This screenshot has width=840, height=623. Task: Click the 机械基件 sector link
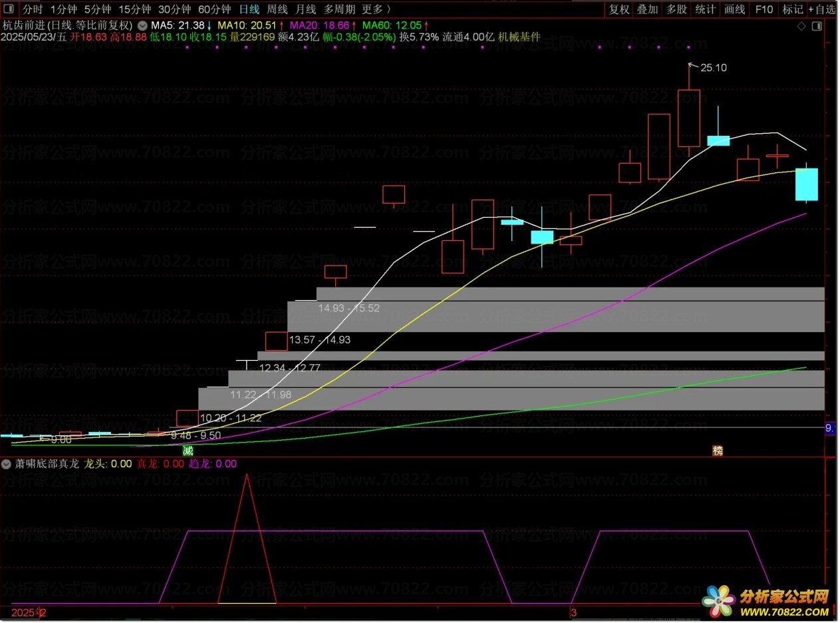click(x=519, y=37)
